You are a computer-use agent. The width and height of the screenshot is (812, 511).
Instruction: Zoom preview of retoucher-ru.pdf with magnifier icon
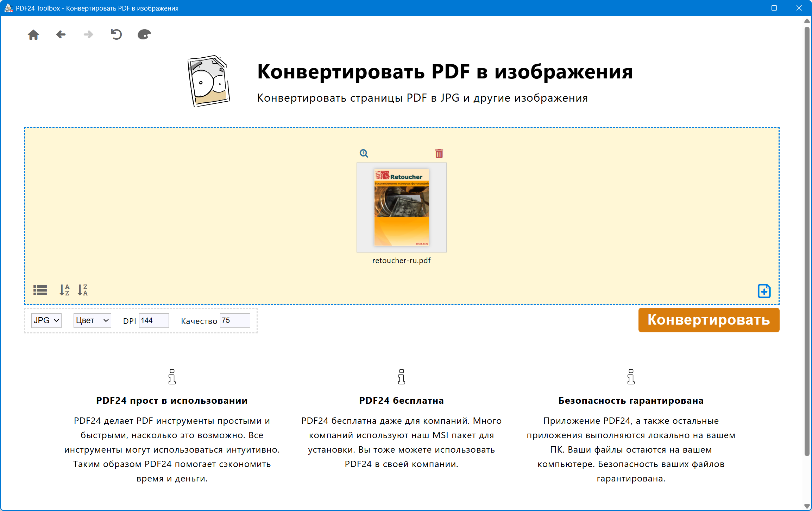(364, 153)
